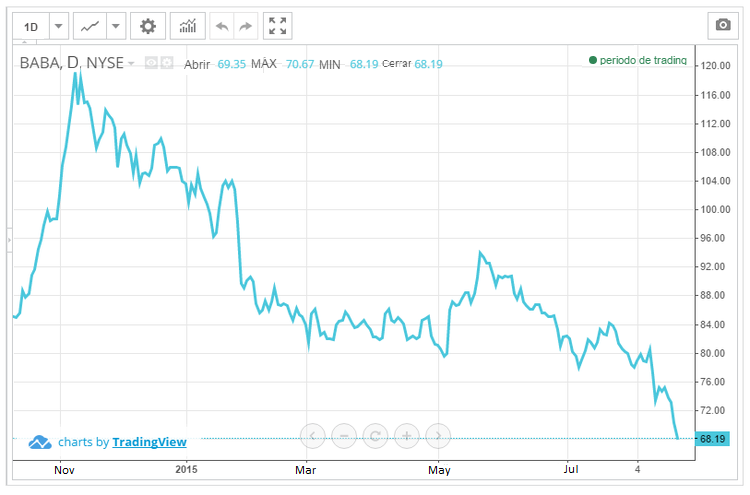Open the indicators panel
Viewport: 750px width, 495px height.
click(187, 26)
